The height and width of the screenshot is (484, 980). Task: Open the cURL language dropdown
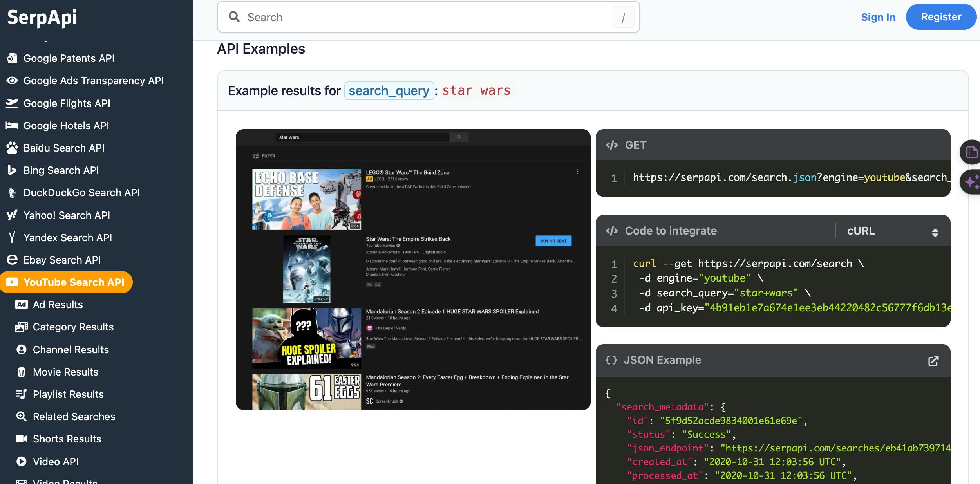pos(893,231)
